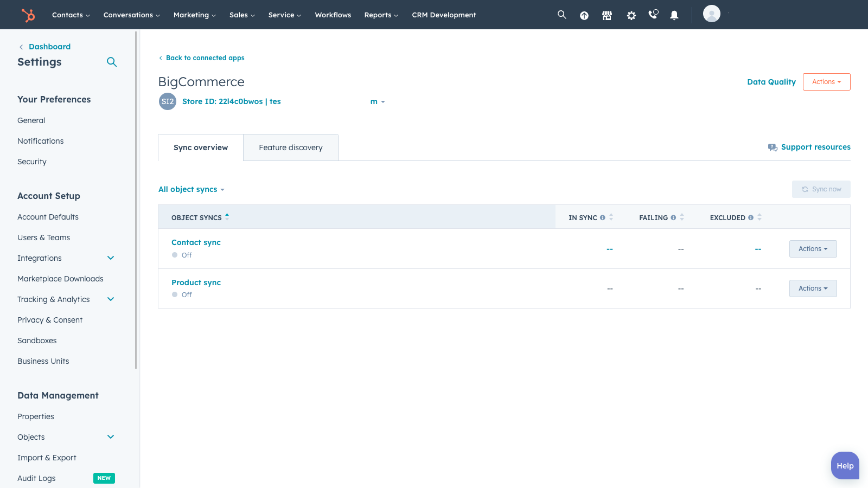Open the notifications bell
The height and width of the screenshot is (488, 868).
674,15
